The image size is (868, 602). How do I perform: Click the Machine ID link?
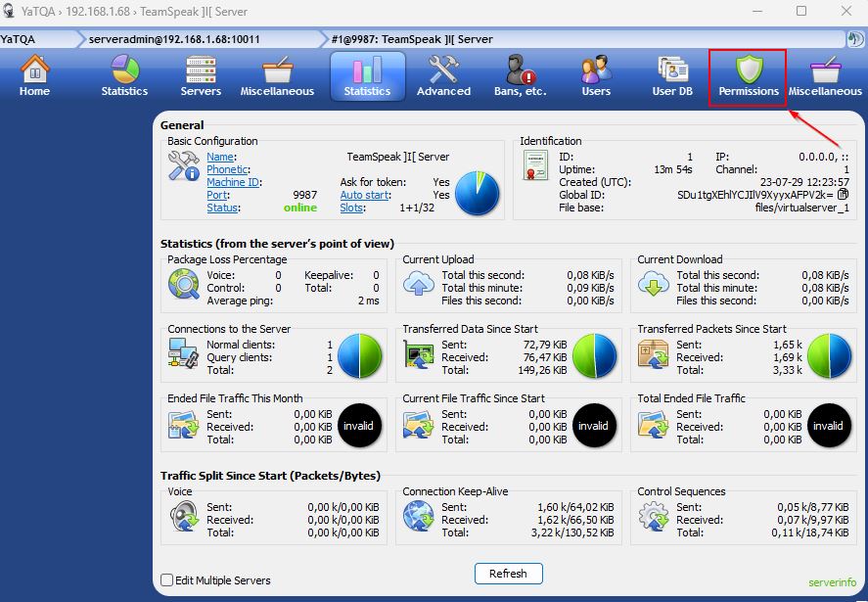click(x=233, y=182)
